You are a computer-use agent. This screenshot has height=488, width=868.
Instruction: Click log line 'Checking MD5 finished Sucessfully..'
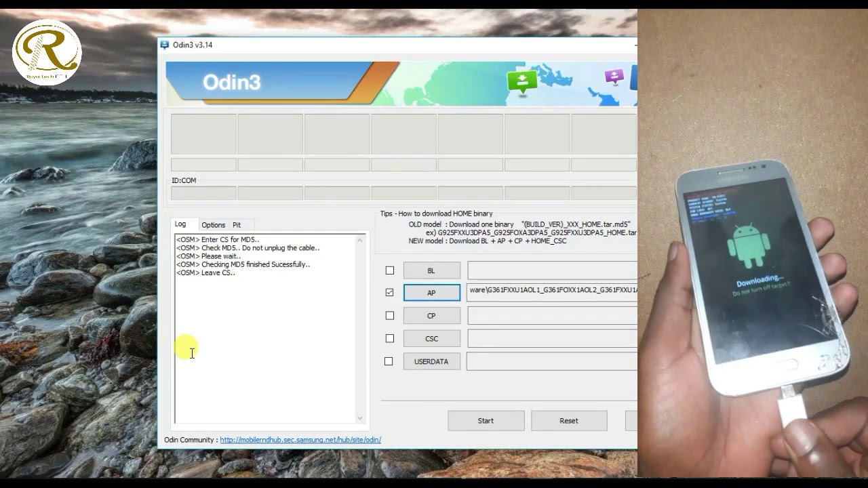(243, 264)
